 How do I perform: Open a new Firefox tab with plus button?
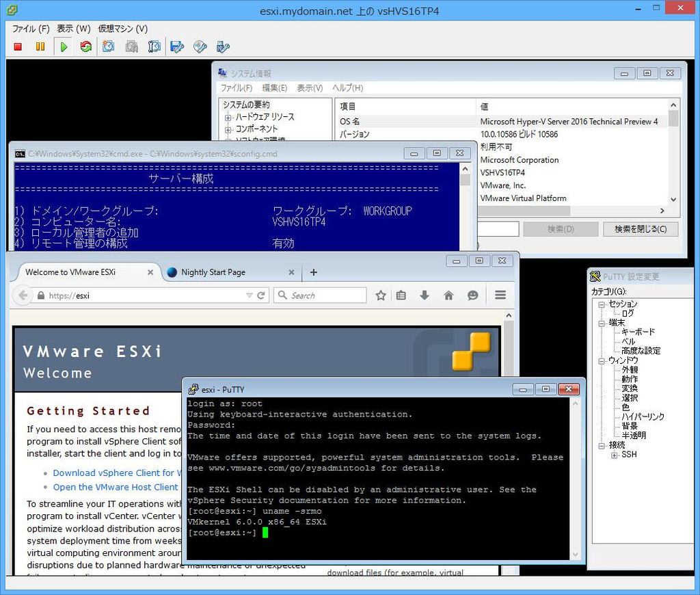pyautogui.click(x=313, y=272)
